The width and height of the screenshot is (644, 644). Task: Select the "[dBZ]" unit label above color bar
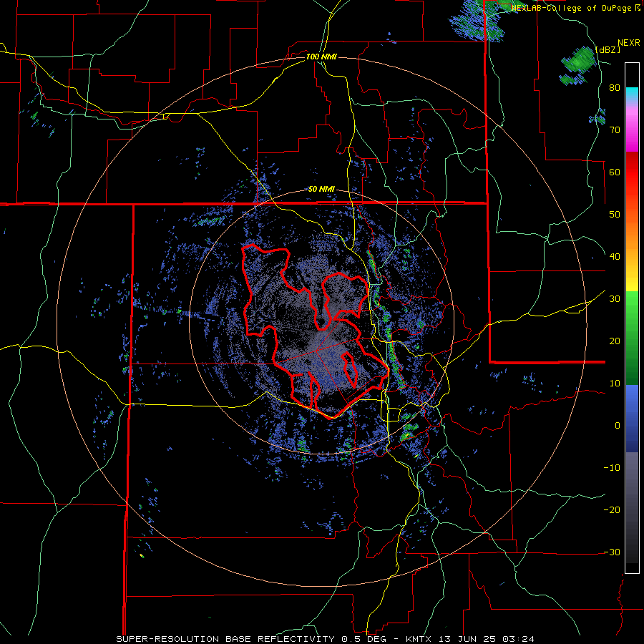pos(608,49)
